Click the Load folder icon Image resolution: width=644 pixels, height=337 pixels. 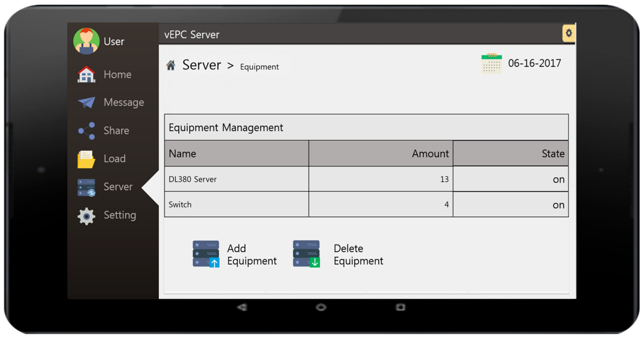point(86,159)
